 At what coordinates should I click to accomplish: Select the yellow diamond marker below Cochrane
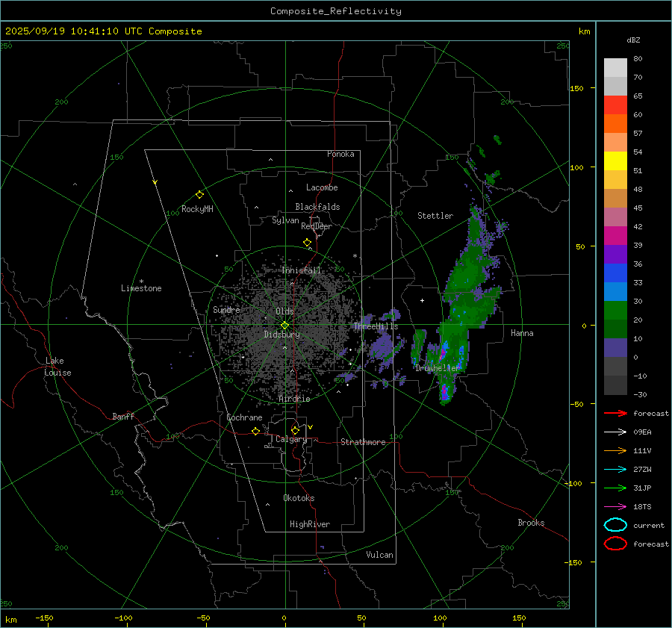pyautogui.click(x=255, y=432)
